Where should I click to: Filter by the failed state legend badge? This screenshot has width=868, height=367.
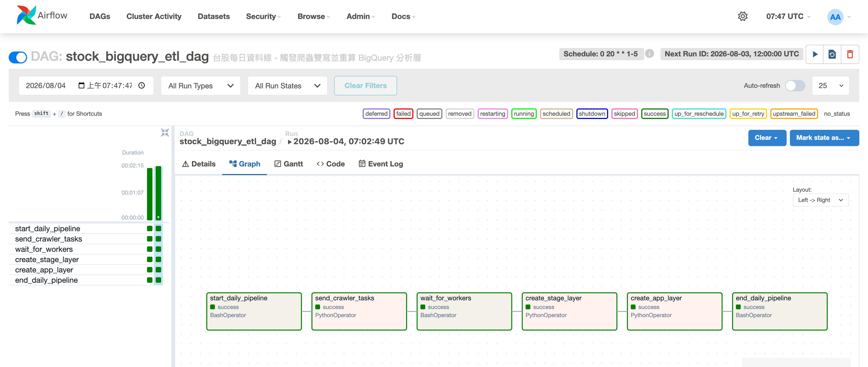tap(403, 114)
